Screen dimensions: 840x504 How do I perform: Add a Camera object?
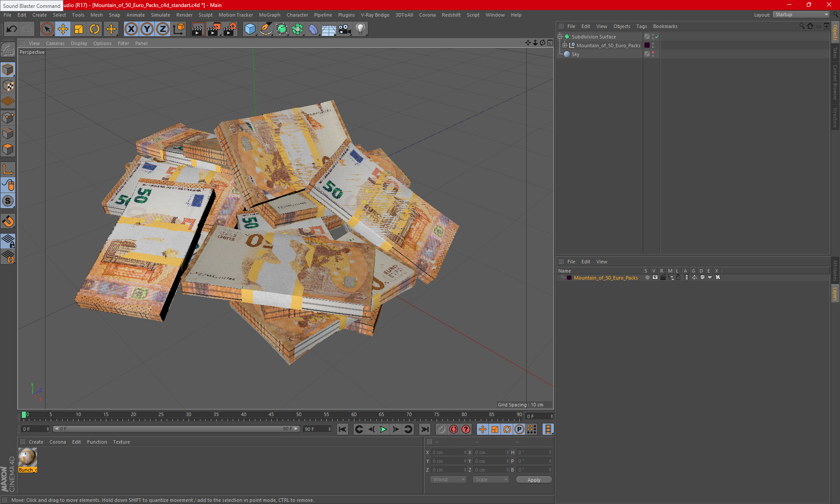(345, 29)
